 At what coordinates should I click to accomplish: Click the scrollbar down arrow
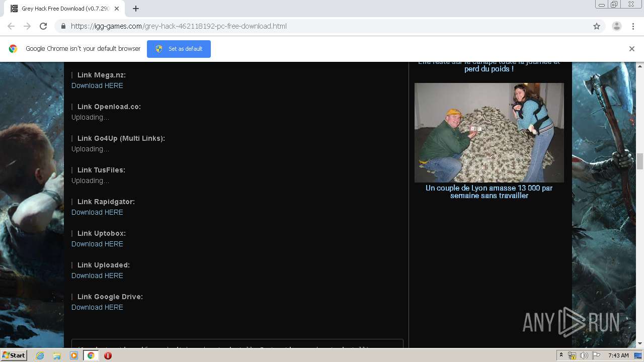click(640, 343)
